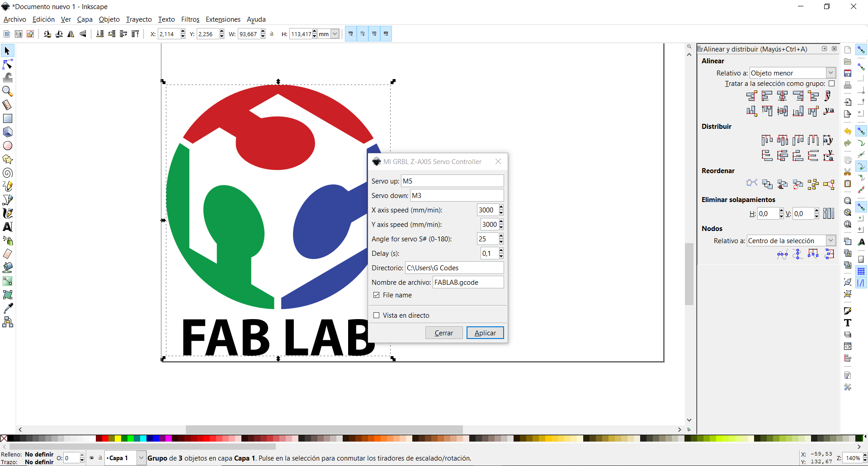Open the Edición menu
868x466 pixels.
pyautogui.click(x=43, y=19)
